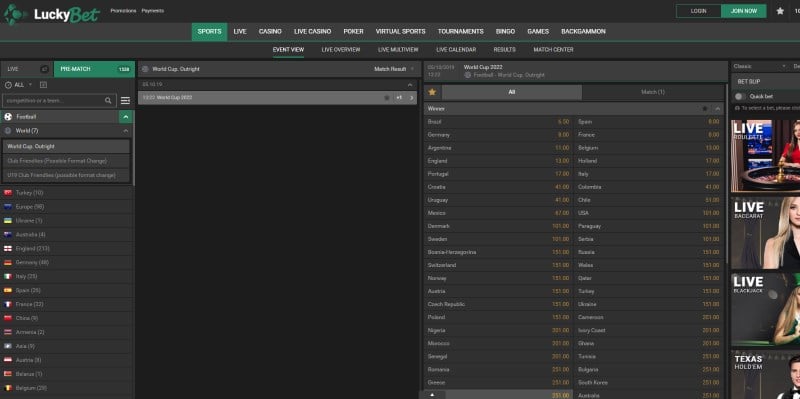800x399 pixels.
Task: Click the scroll-to-top arrow button
Action: 432,395
